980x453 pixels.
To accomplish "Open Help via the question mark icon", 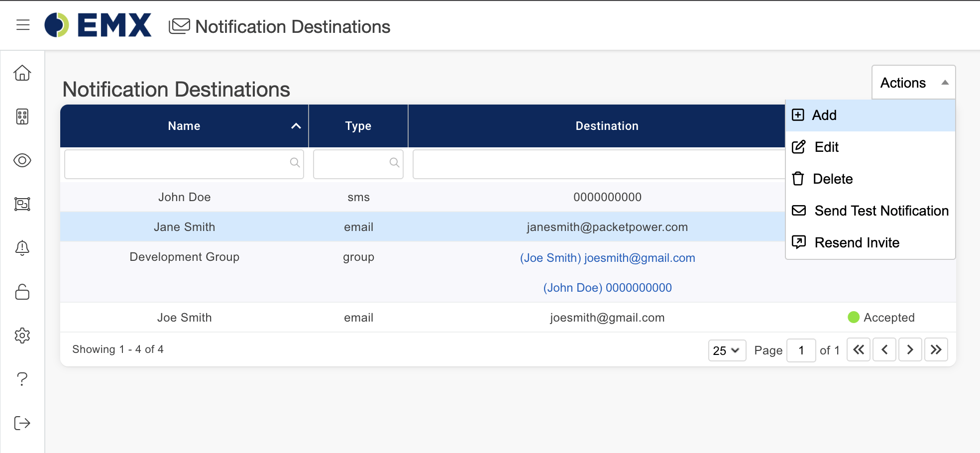I will click(22, 379).
